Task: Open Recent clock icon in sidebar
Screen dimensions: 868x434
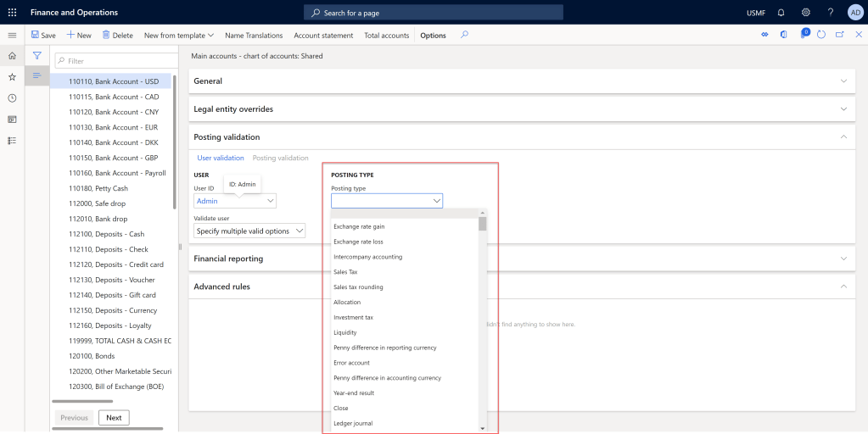Action: coord(12,97)
